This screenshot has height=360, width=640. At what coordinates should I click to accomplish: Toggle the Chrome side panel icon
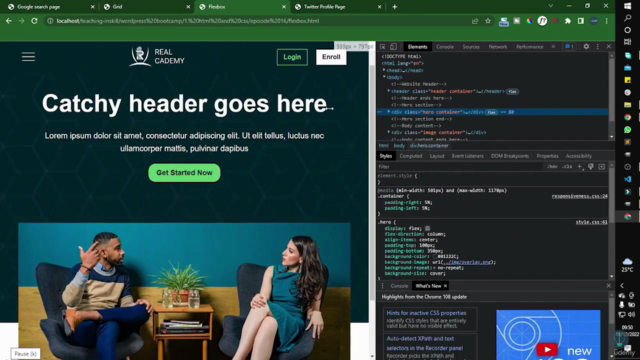581,21
